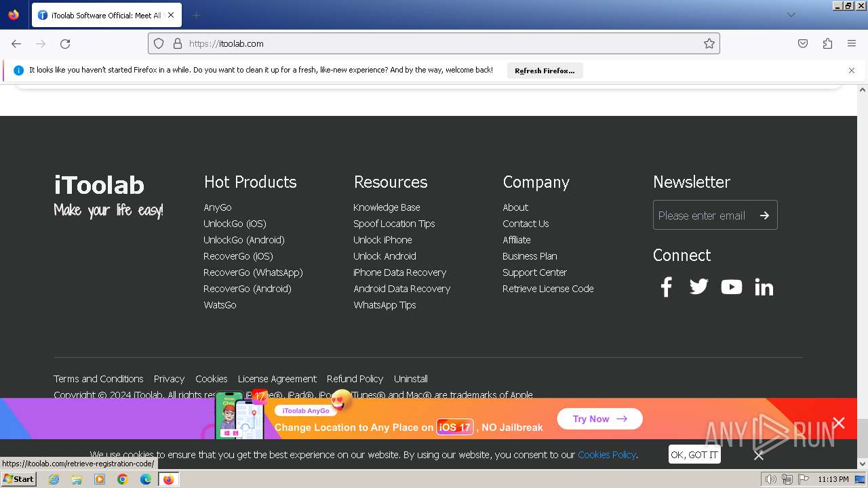Open Spoof Location Tips link

[x=394, y=224]
